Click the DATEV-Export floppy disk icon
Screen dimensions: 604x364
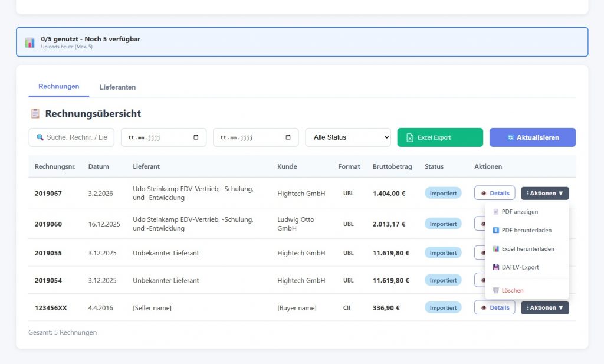(495, 267)
